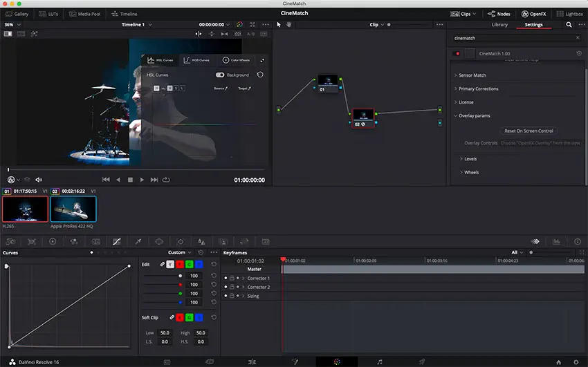Select clip 01 thumbnail (H.265)

pos(25,209)
